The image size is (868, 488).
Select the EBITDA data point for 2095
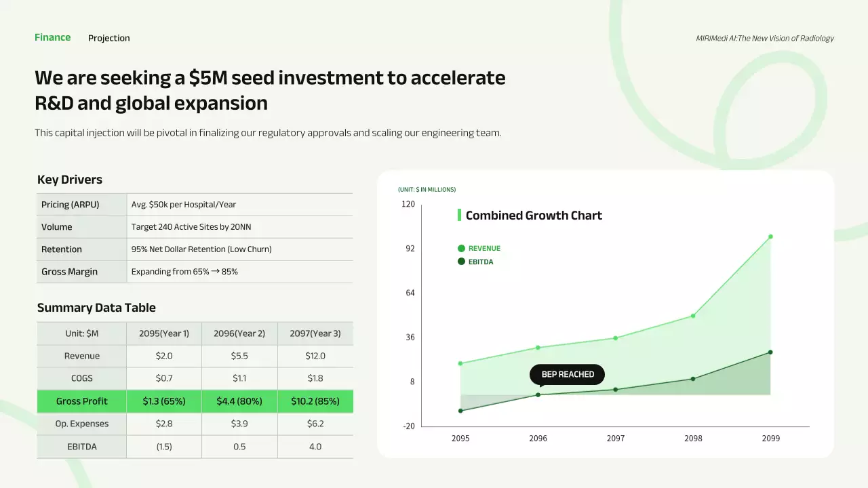pyautogui.click(x=460, y=411)
